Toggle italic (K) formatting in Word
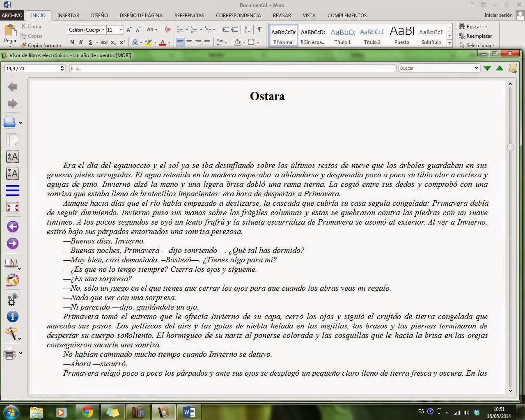Viewport: 525px width, 420px height. pos(81,42)
